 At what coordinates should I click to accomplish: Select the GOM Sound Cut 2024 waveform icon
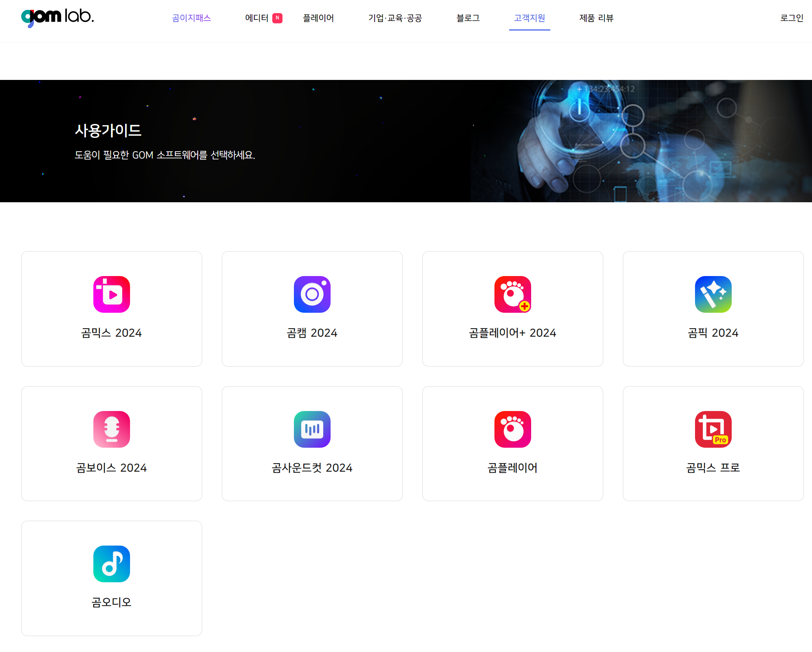pos(312,429)
